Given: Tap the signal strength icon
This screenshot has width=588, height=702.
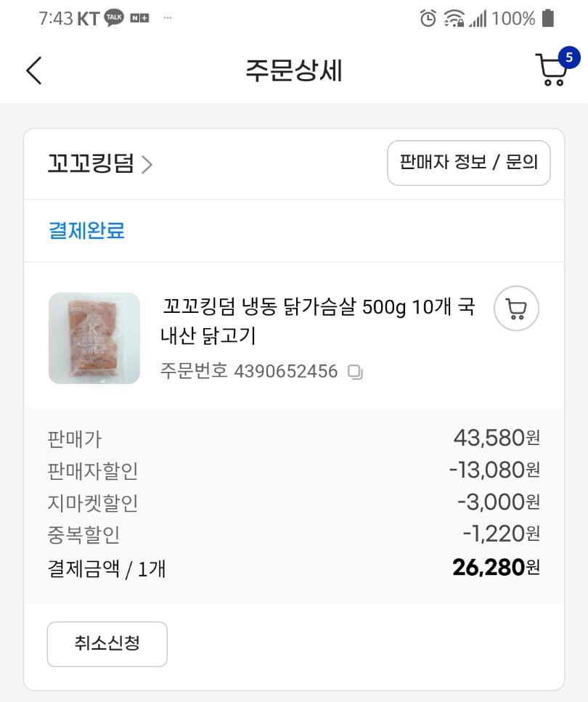Looking at the screenshot, I should (x=478, y=18).
